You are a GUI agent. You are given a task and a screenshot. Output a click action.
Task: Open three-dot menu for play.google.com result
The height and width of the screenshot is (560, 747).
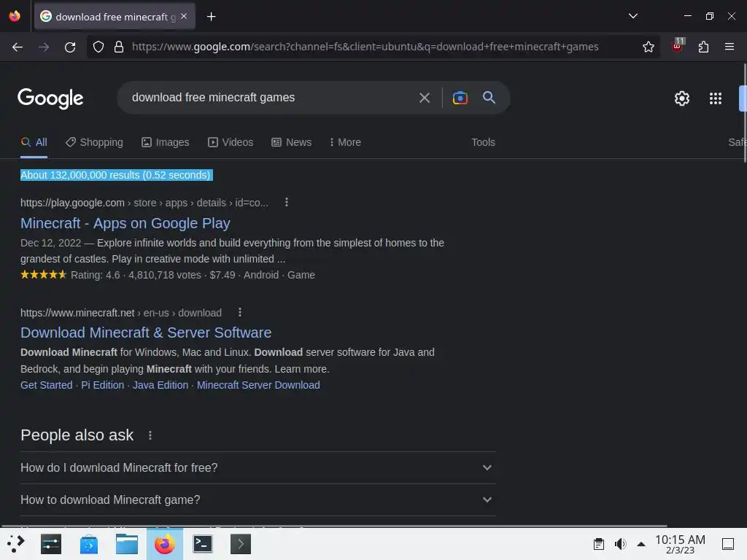pyautogui.click(x=286, y=203)
